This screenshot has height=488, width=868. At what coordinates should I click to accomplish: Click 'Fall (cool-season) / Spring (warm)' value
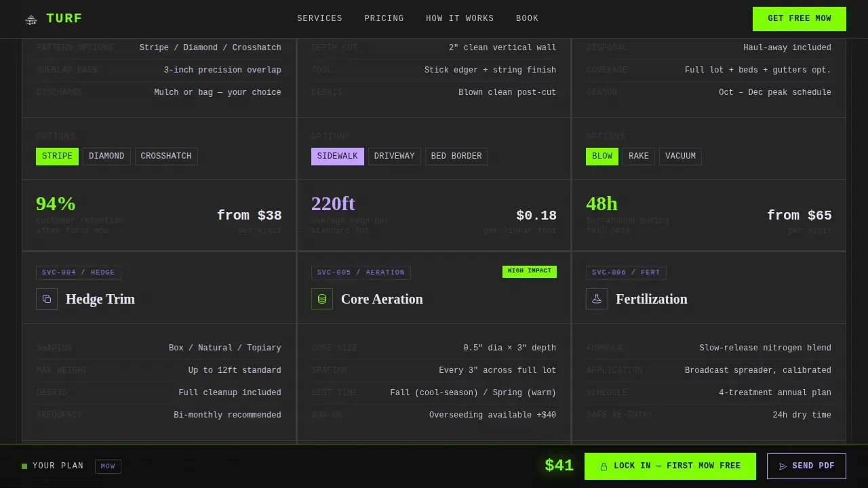tap(473, 392)
